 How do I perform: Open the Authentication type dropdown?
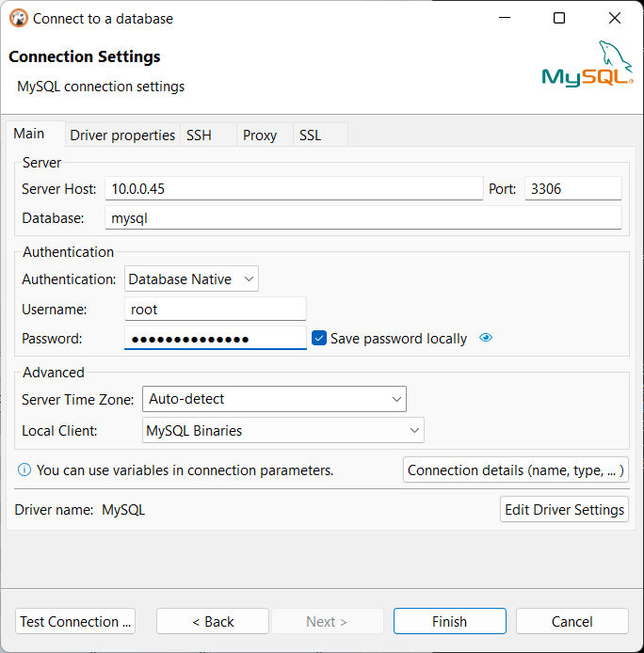coord(191,279)
